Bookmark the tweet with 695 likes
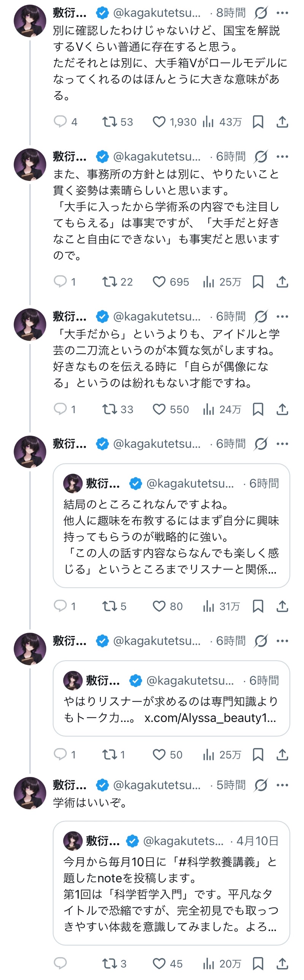This screenshot has height=980, width=304. point(258,282)
